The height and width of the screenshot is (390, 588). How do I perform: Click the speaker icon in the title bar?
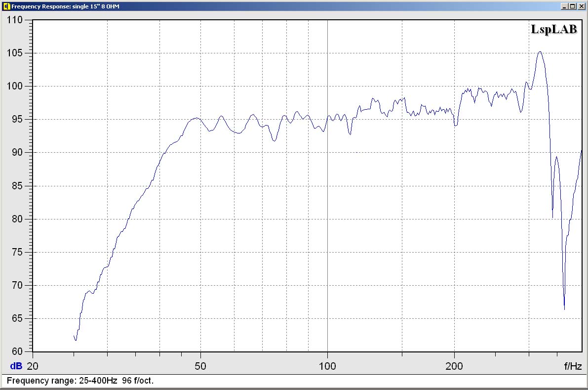pos(6,6)
